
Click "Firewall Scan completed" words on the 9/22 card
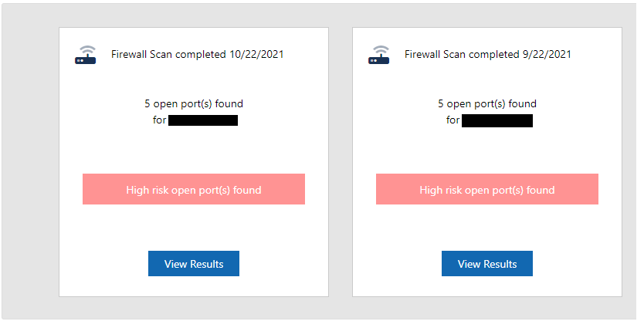pos(462,54)
